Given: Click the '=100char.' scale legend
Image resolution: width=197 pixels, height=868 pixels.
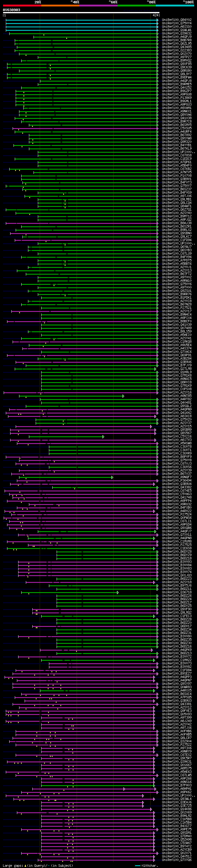Looking at the screenshot, I should [150, 865].
